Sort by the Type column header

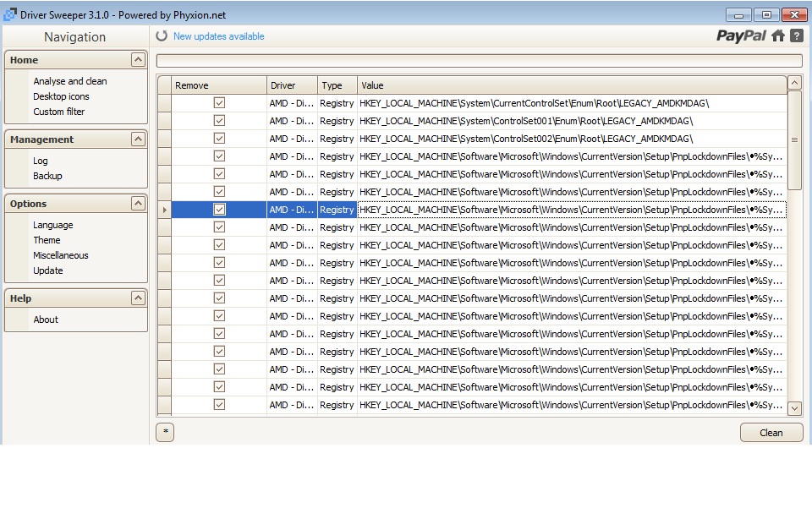tap(337, 85)
